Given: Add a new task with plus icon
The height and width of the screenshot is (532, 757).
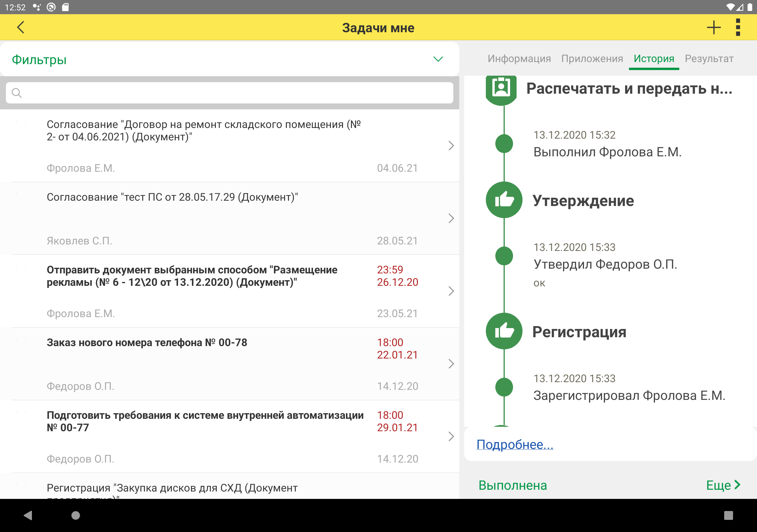Looking at the screenshot, I should coord(714,27).
